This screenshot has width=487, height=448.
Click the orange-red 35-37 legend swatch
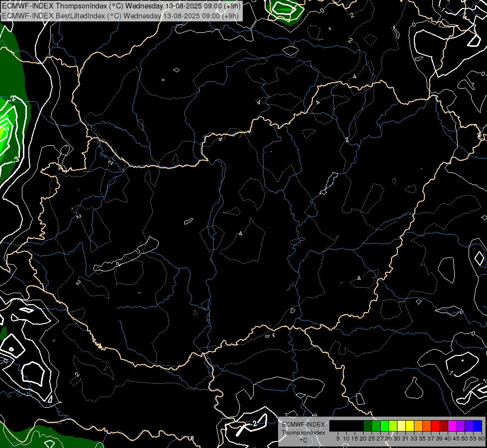coord(427,426)
